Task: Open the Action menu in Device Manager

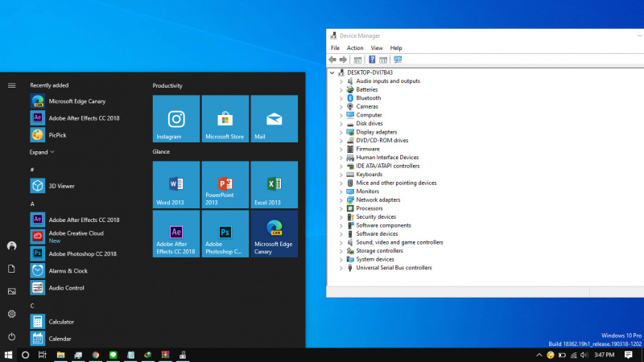Action: pos(355,48)
